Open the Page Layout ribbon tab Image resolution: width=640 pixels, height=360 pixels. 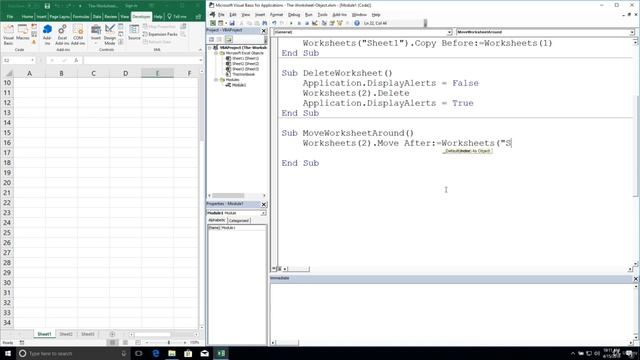[x=60, y=17]
